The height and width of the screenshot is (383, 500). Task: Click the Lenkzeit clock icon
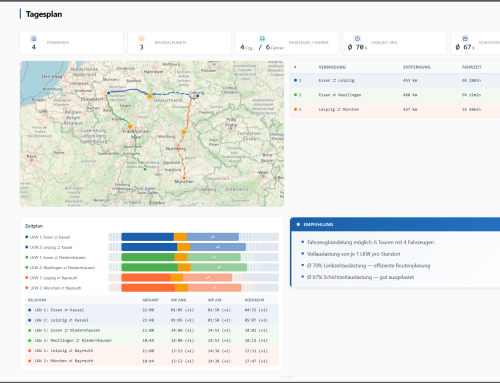tap(357, 38)
